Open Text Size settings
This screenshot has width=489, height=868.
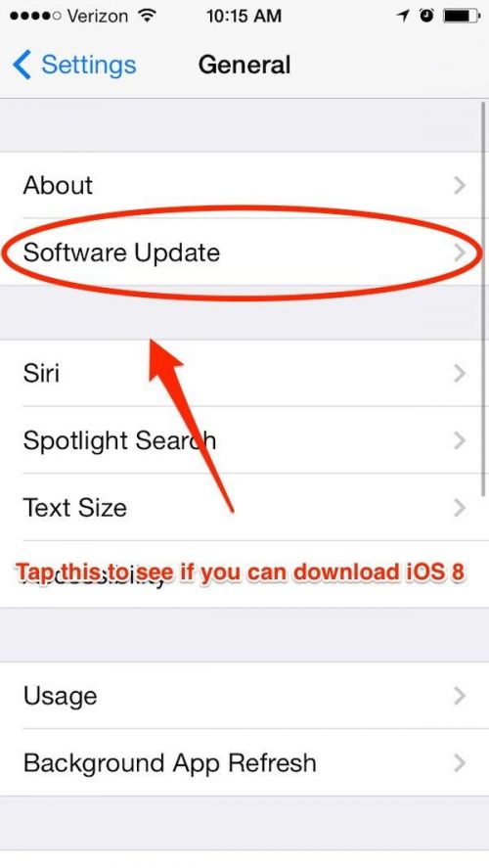[x=244, y=507]
